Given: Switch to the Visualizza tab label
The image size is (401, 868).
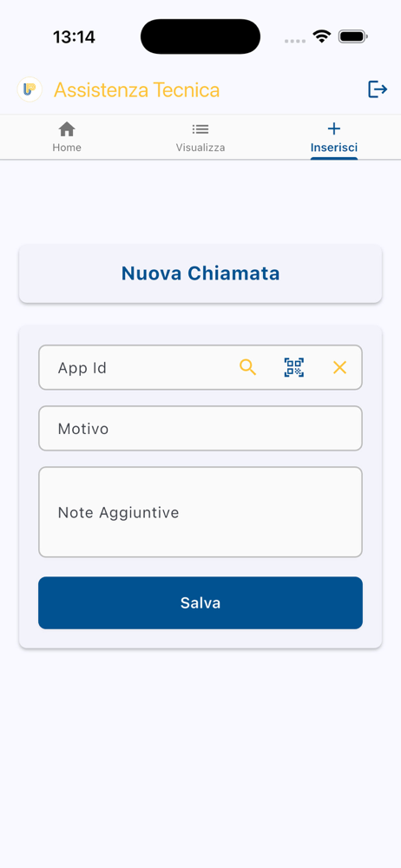Looking at the screenshot, I should tap(200, 148).
